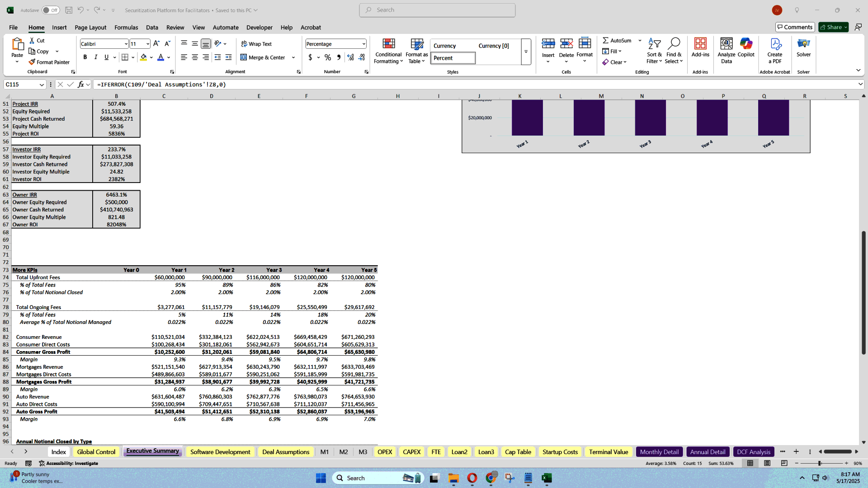This screenshot has width=868, height=488.
Task: Expand the cell styles gallery
Action: tap(526, 52)
